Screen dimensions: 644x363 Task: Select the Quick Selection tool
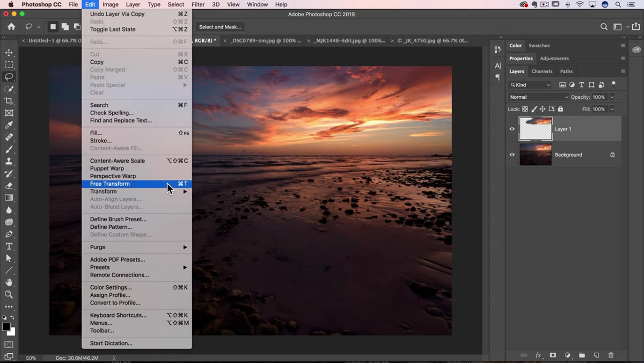point(9,89)
